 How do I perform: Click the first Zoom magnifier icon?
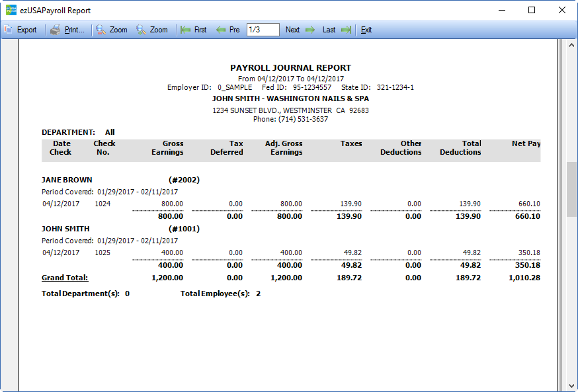pyautogui.click(x=101, y=30)
